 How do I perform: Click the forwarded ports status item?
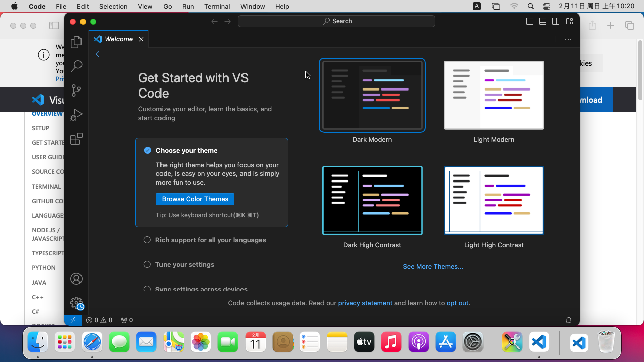click(127, 320)
